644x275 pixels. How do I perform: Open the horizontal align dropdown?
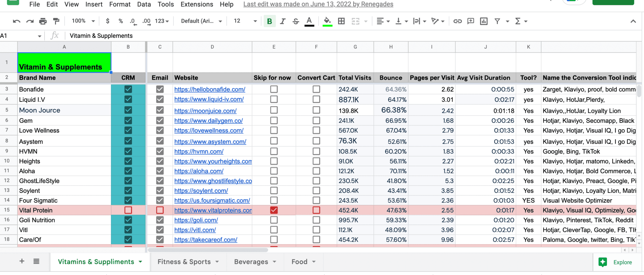[x=383, y=21]
